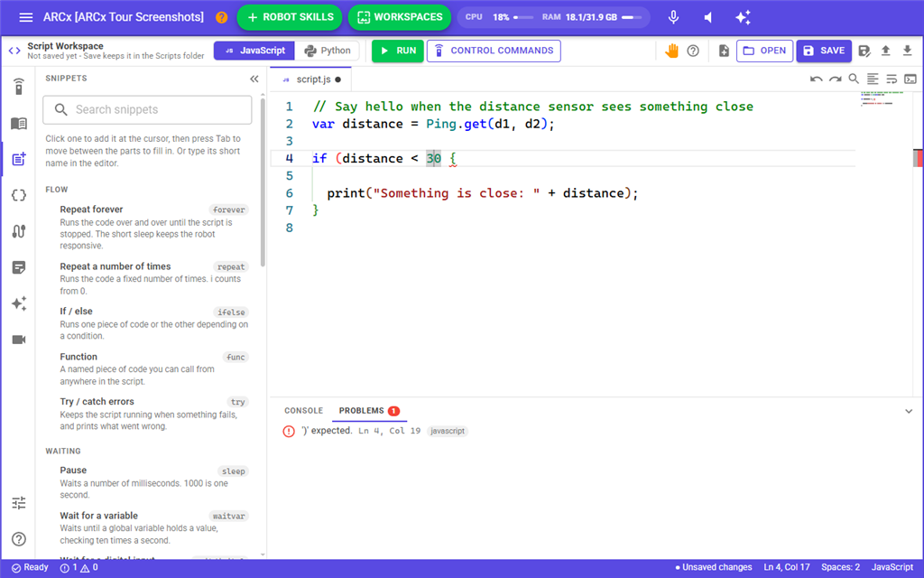
Task: Collapse the bottom Problems panel
Action: pos(909,411)
